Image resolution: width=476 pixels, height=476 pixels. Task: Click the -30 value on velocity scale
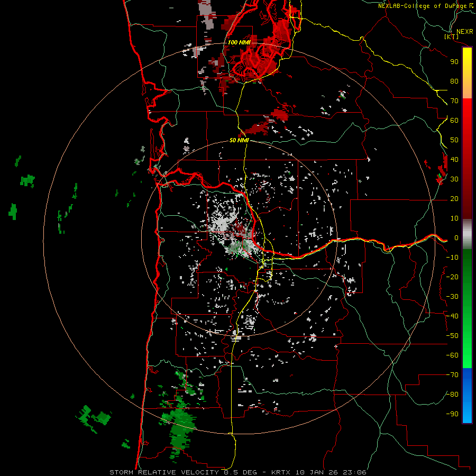[x=452, y=297]
